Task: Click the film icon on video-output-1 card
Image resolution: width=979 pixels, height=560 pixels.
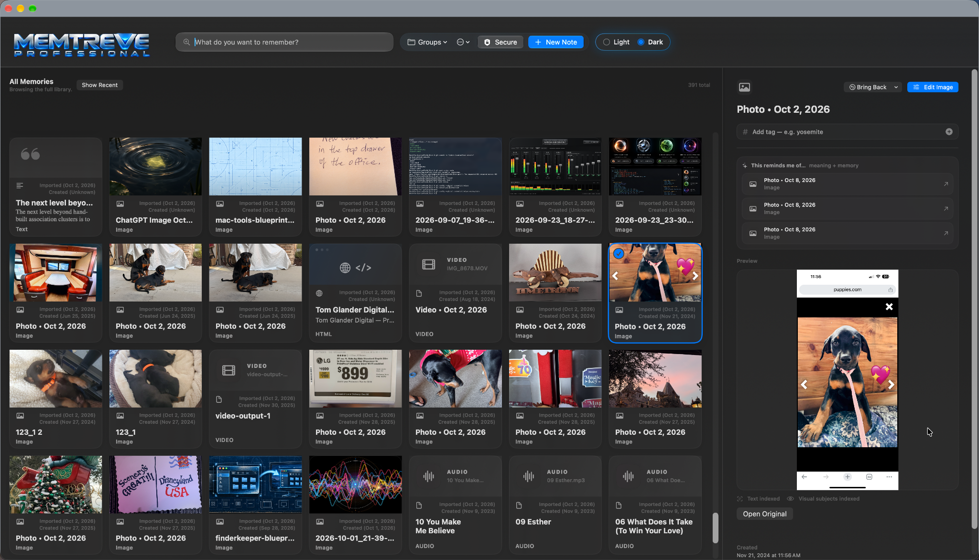Action: click(229, 370)
